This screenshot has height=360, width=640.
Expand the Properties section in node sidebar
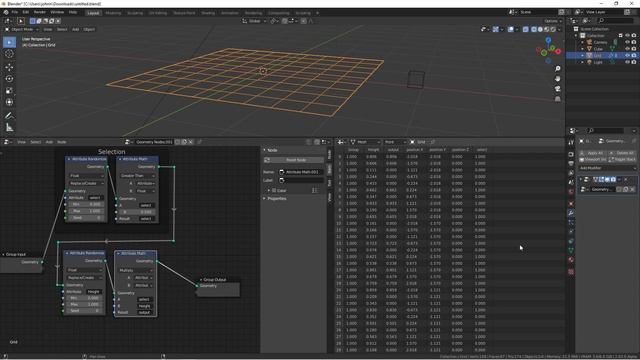pos(277,198)
